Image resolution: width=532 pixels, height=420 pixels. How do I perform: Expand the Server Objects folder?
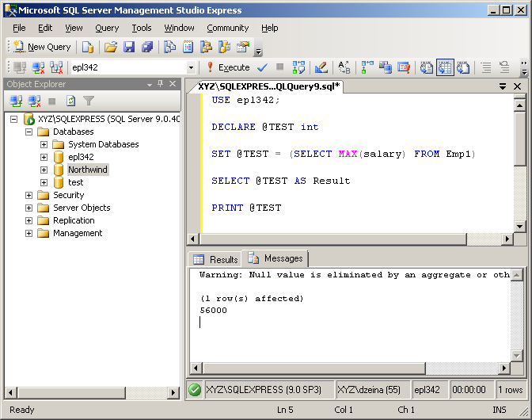tap(28, 208)
